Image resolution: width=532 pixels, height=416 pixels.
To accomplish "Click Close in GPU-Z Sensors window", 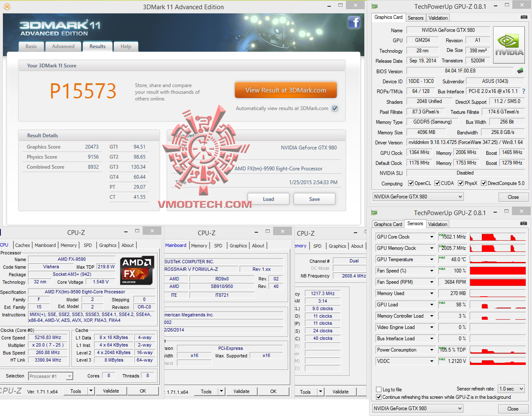I will click(x=513, y=409).
